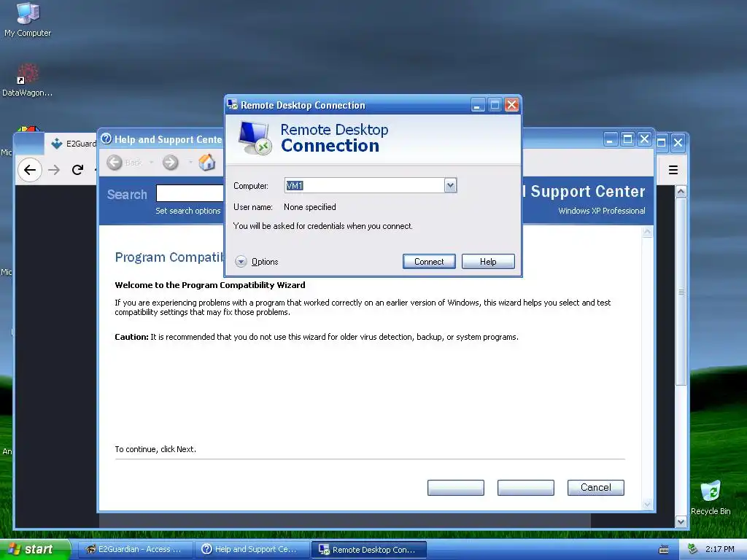Close Remote Desktop Connection window
Viewport: 747px width, 560px height.
511,105
